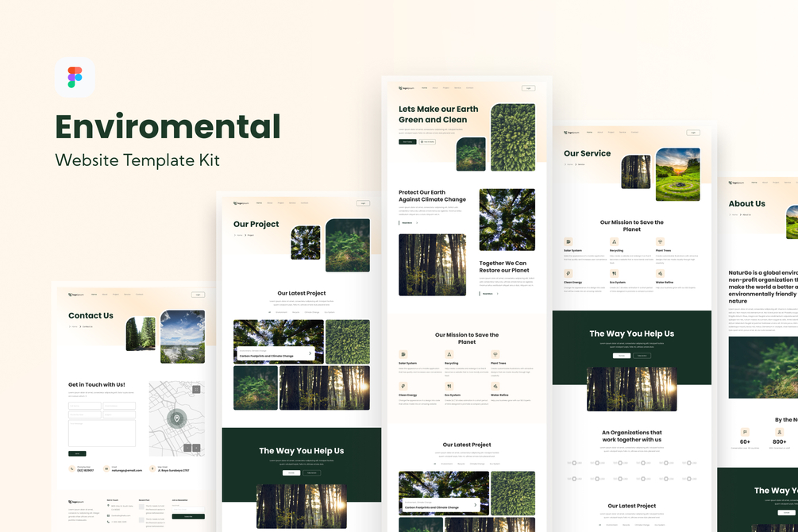This screenshot has height=532, width=798.
Task: Click the logoipsum logo on the Our Project page
Action: click(x=241, y=203)
